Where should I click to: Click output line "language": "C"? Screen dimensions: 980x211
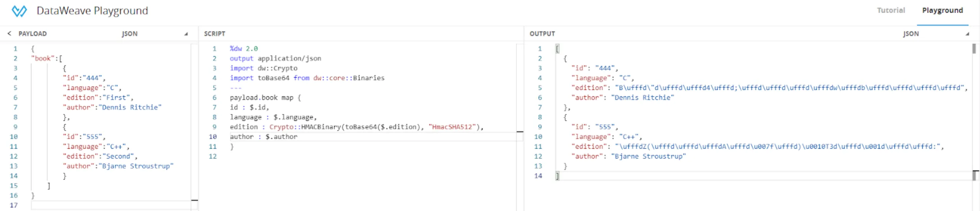[x=603, y=78]
